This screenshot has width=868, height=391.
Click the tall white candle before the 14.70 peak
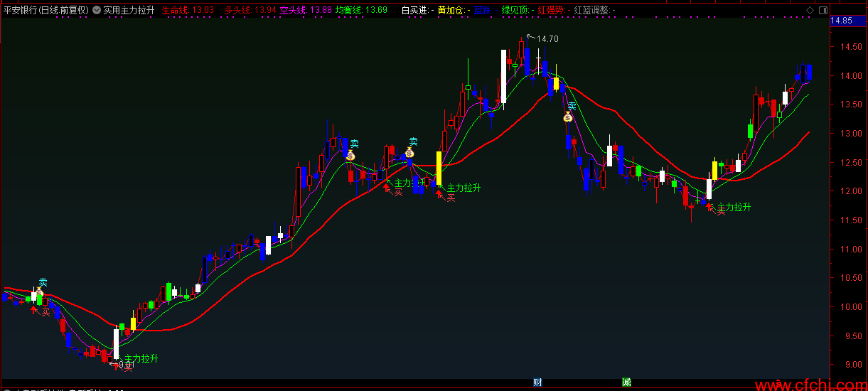coord(503,77)
